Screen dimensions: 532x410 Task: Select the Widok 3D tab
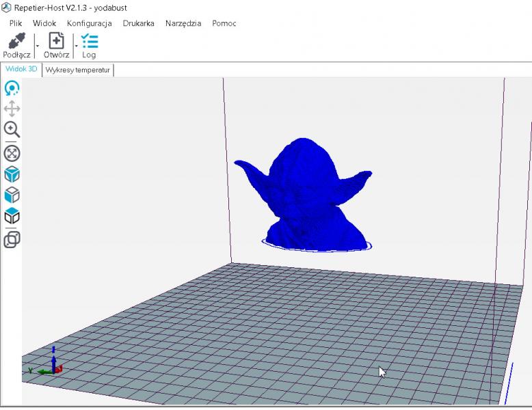tap(21, 70)
